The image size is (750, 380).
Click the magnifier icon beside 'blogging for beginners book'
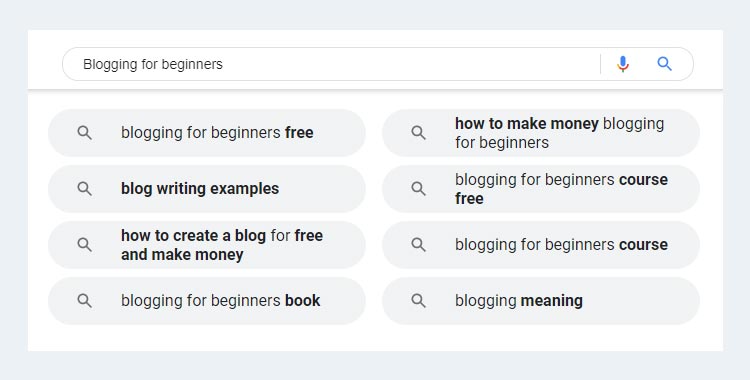pyautogui.click(x=85, y=301)
